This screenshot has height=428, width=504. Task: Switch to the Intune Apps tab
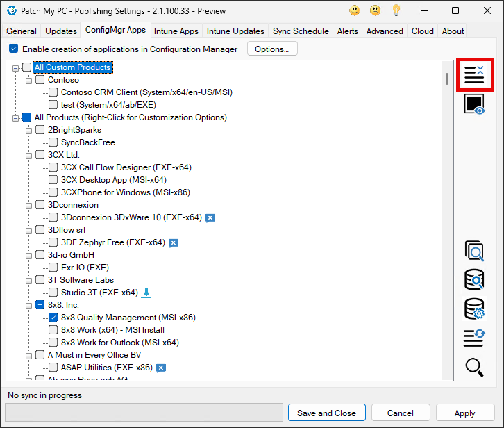pyautogui.click(x=176, y=31)
